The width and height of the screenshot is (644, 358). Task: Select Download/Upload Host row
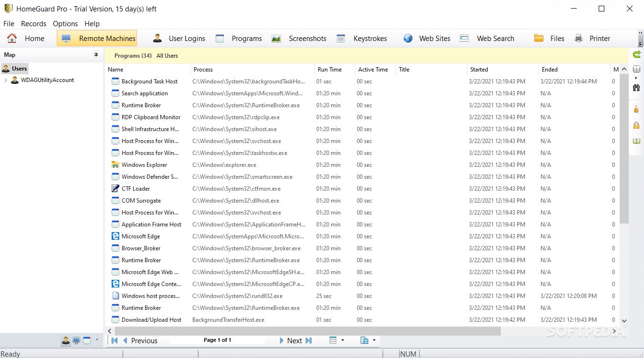tap(363, 320)
